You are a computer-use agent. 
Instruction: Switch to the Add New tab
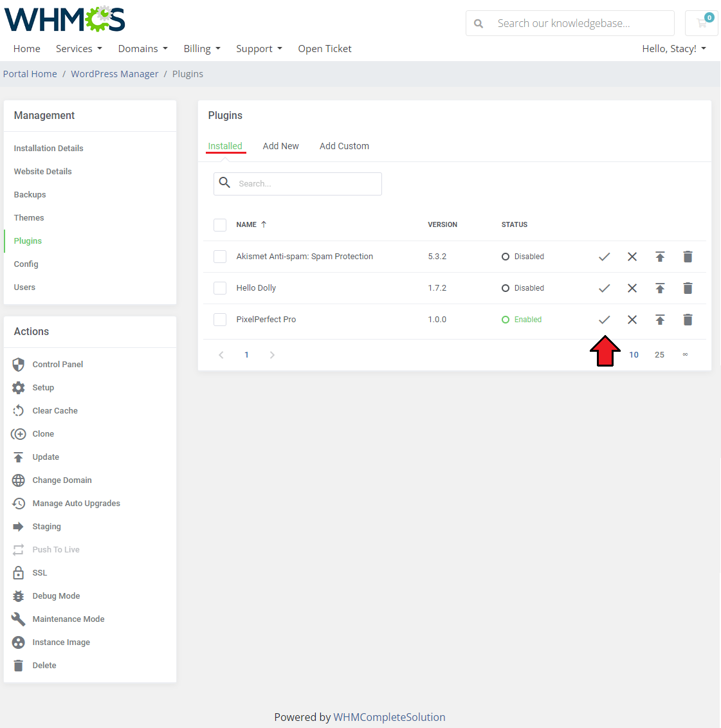pyautogui.click(x=280, y=146)
